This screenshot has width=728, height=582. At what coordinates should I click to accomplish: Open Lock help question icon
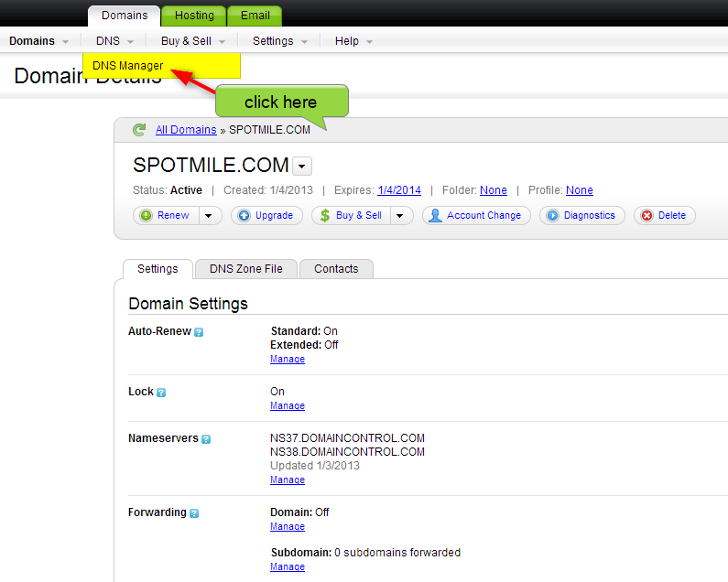161,393
